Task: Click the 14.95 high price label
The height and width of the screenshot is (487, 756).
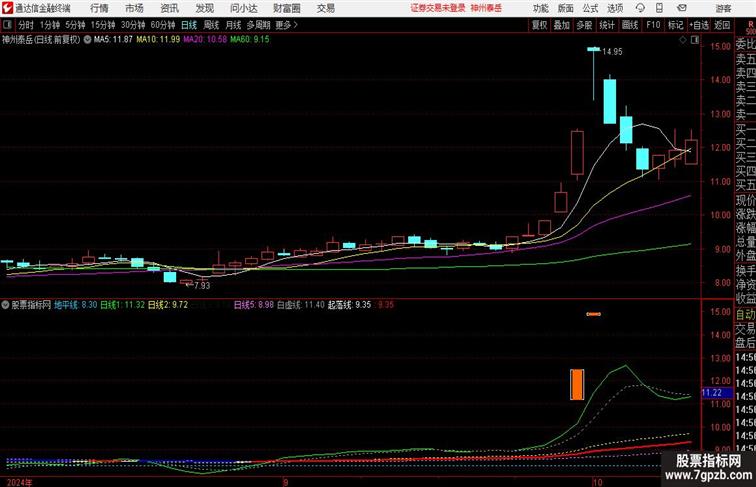Action: pos(612,52)
